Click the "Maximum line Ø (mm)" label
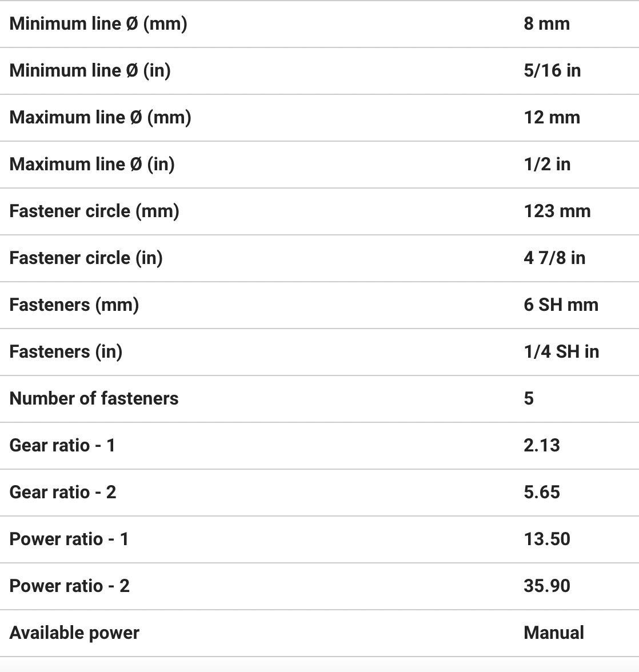 click(x=100, y=118)
